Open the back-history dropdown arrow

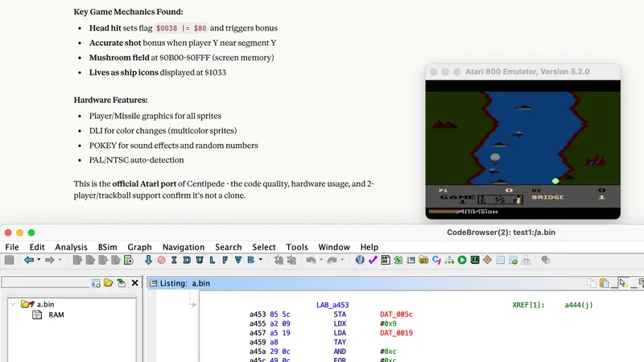39,260
